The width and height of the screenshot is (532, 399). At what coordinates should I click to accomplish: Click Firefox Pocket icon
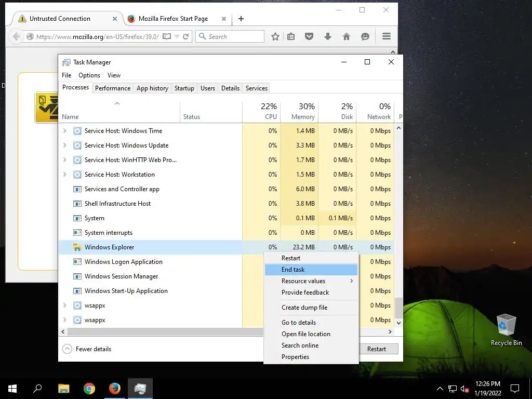[309, 36]
